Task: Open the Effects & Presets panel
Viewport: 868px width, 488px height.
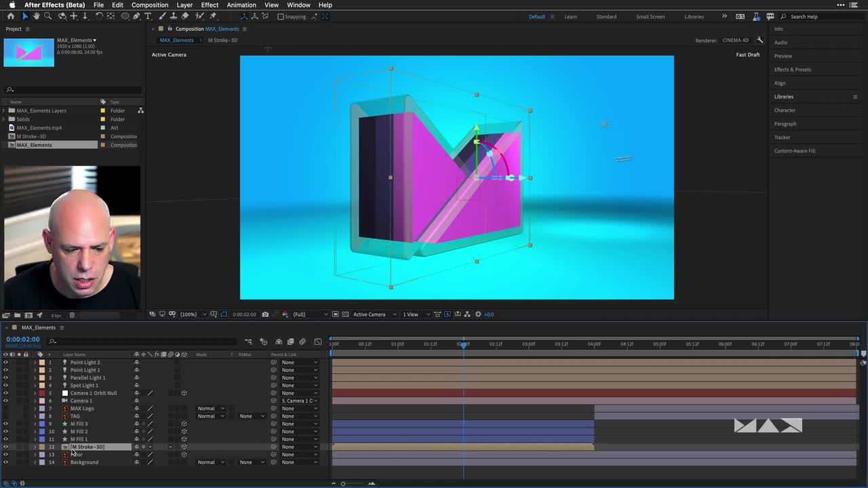Action: (x=792, y=69)
